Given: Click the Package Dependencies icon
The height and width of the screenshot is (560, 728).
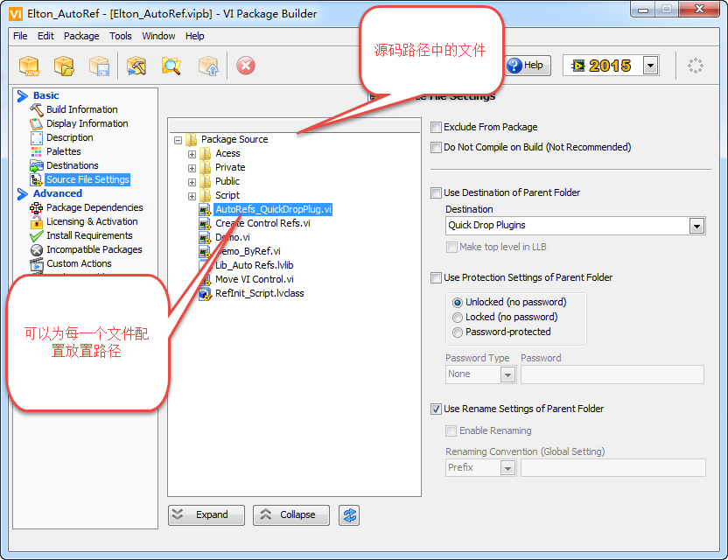Looking at the screenshot, I should coord(37,207).
